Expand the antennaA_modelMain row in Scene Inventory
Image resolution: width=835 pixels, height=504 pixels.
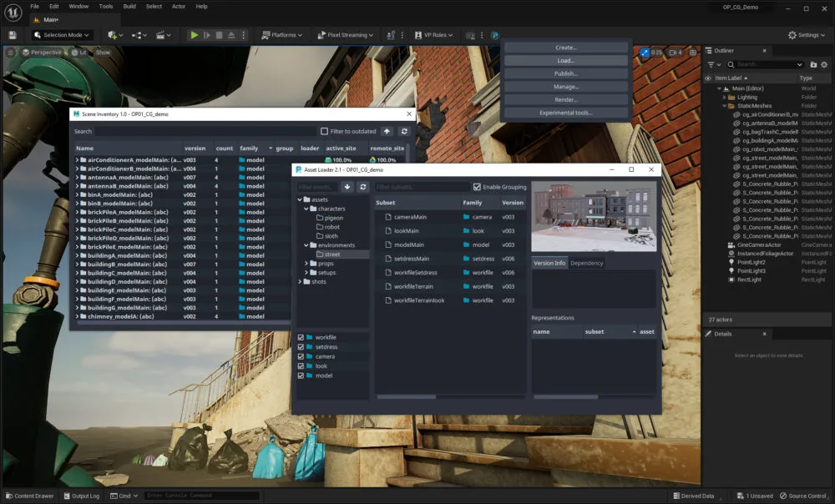pos(77,177)
